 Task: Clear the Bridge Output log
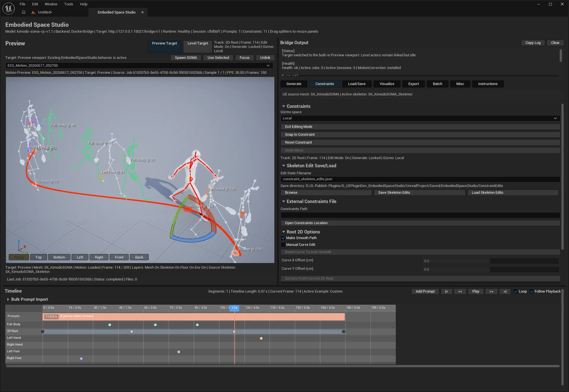(555, 43)
